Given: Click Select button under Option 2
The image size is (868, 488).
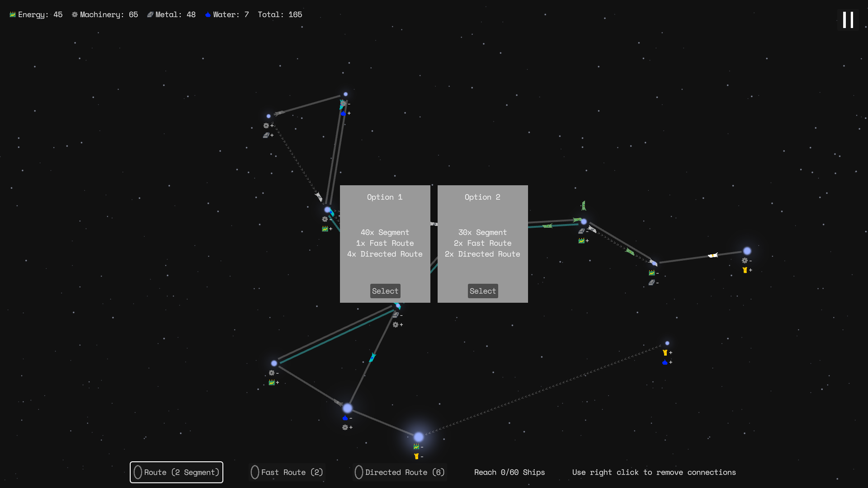Looking at the screenshot, I should pos(482,291).
